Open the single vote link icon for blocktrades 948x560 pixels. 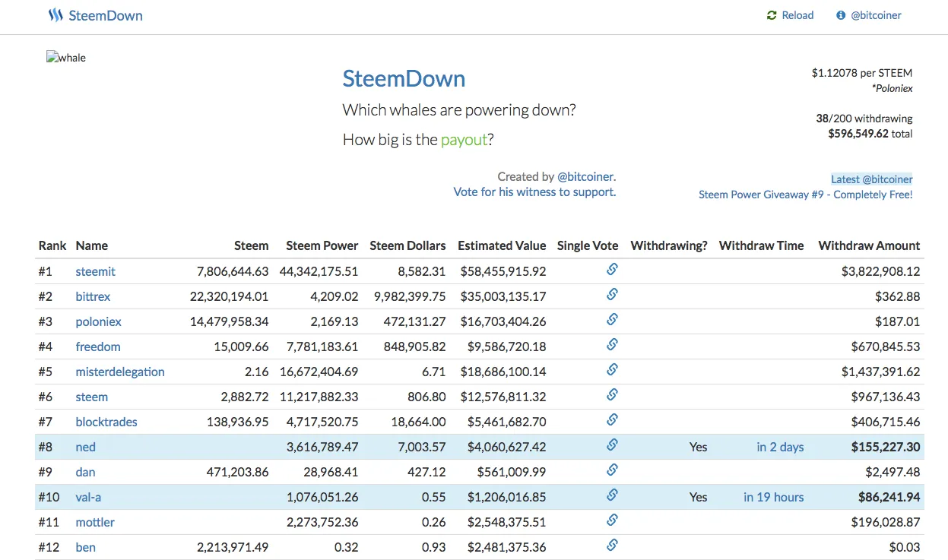click(x=612, y=419)
